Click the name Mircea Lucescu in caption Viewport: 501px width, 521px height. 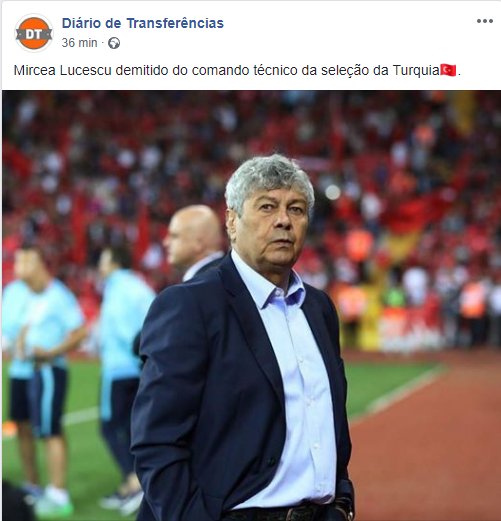tap(62, 70)
